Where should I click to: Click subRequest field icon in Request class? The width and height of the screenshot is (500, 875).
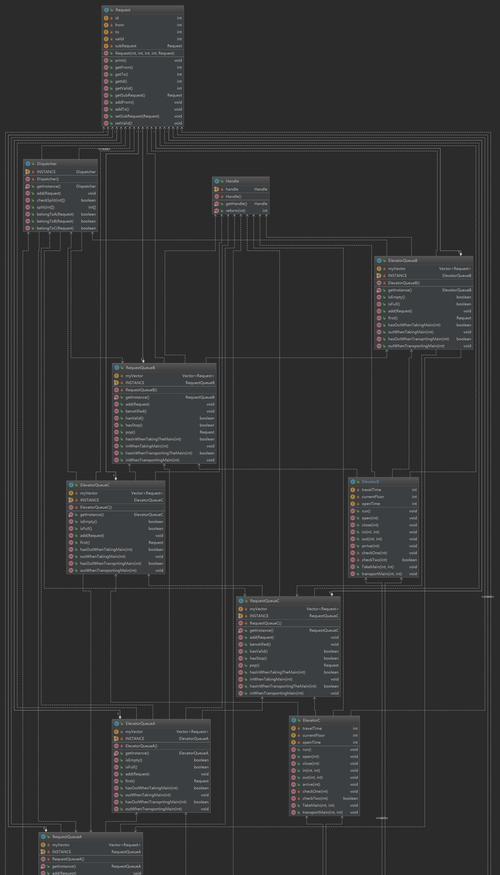[106, 46]
